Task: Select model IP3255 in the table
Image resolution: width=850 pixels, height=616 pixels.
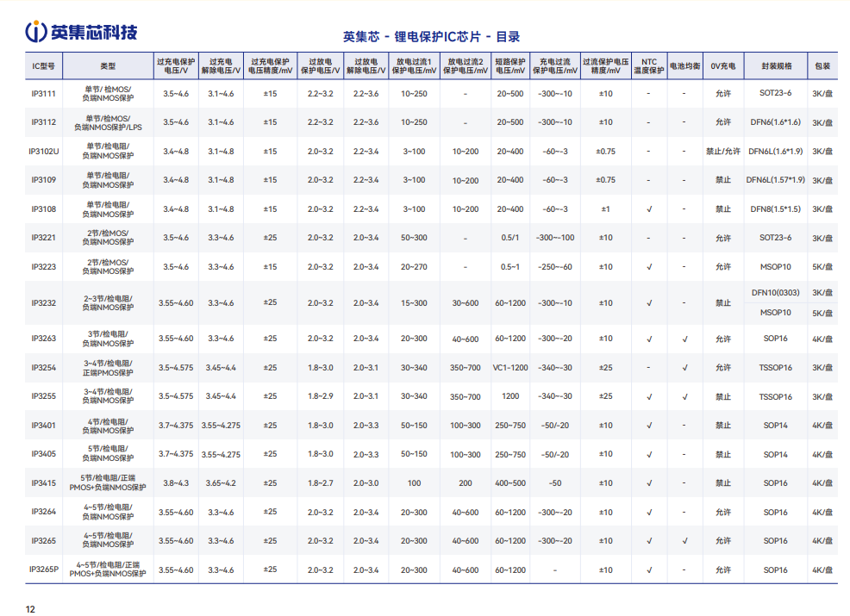Action: pos(43,396)
